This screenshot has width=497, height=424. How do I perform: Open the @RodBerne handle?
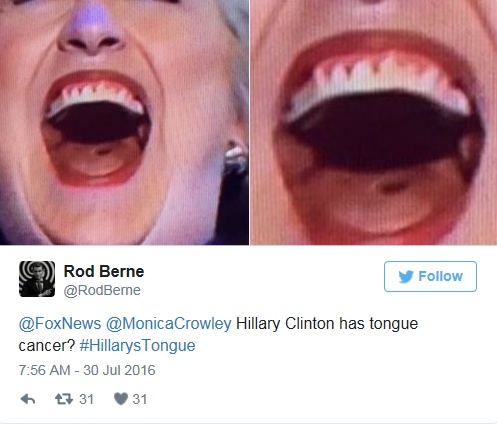point(102,290)
